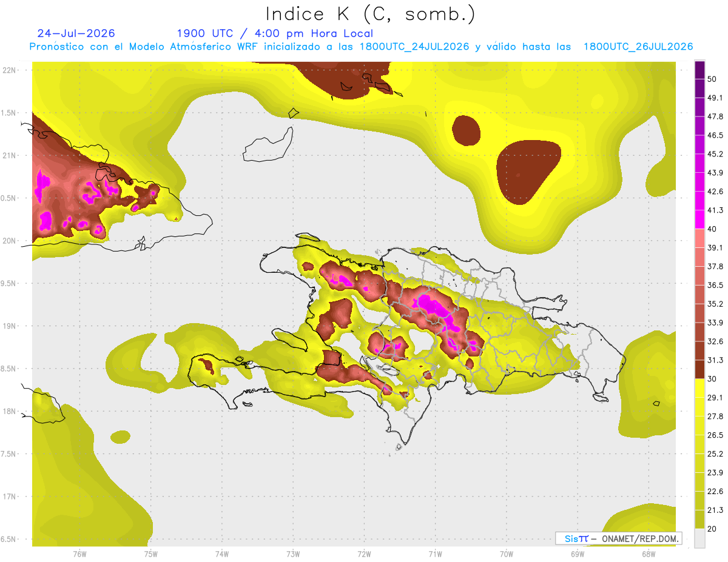The width and height of the screenshot is (728, 562).
Task: Click the colorbar value '29.1'
Action: (715, 398)
